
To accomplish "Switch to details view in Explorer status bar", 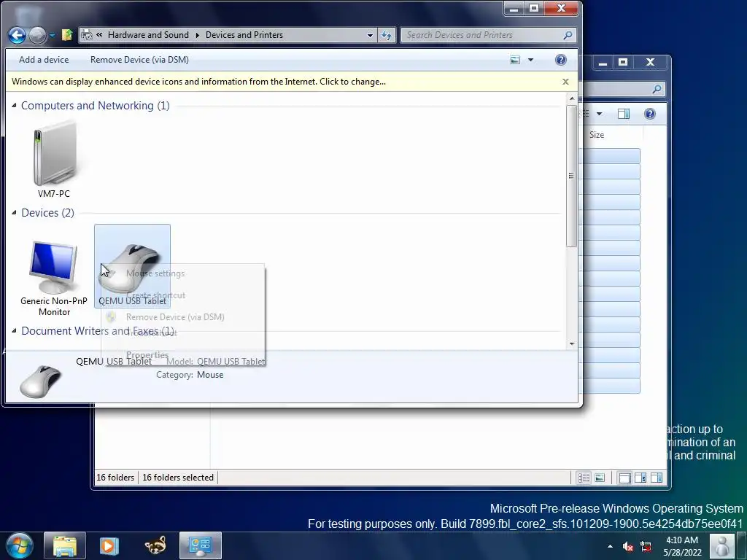I will 584,478.
